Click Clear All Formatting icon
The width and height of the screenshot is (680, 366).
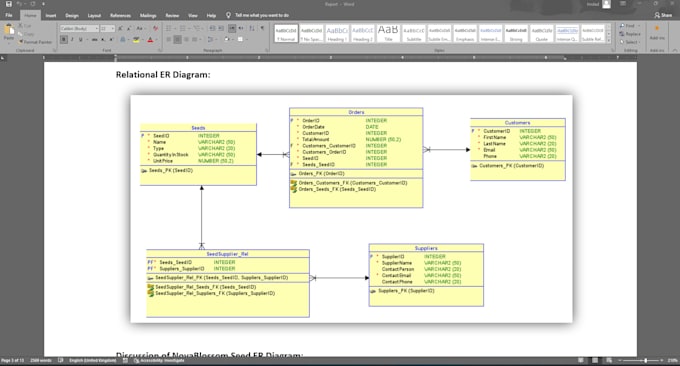156,29
